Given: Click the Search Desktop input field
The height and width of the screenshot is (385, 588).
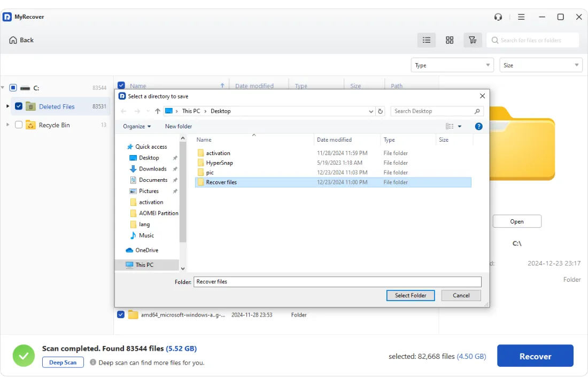Looking at the screenshot, I should coord(433,111).
